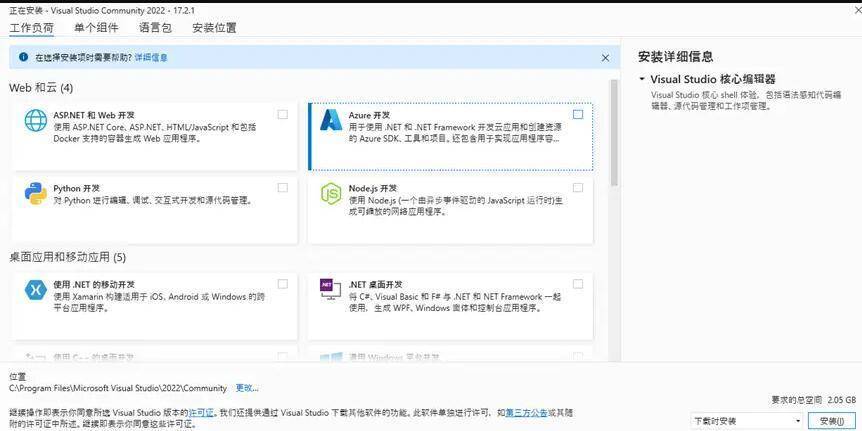862x431 pixels.
Task: Click the Node.js hexagon icon
Action: (331, 194)
